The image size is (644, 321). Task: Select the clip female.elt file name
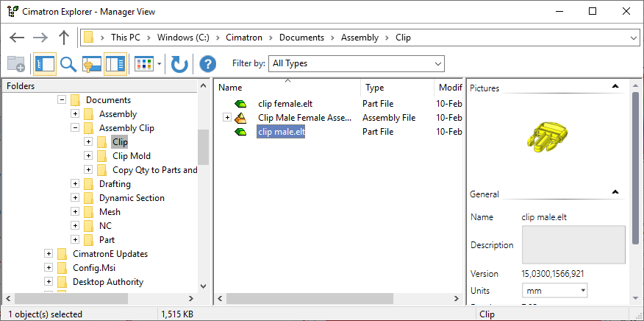pyautogui.click(x=285, y=104)
